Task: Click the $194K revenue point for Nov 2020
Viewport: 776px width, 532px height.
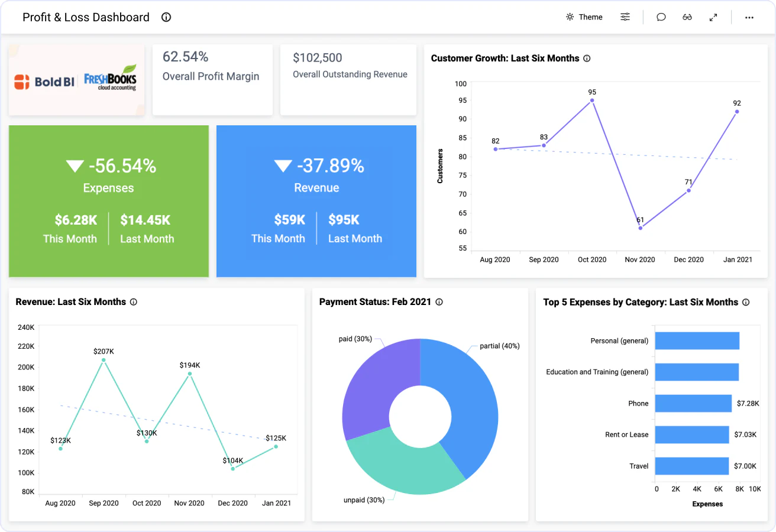Action: click(x=190, y=374)
